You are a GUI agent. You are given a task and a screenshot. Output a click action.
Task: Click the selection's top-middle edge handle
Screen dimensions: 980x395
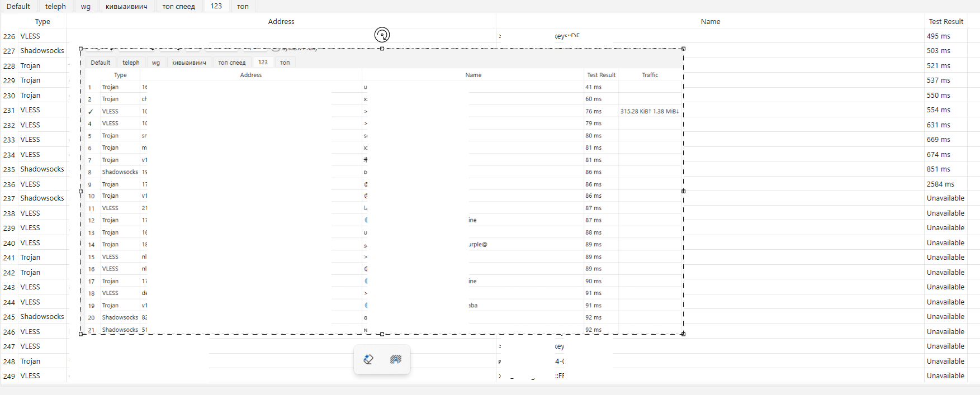point(382,49)
